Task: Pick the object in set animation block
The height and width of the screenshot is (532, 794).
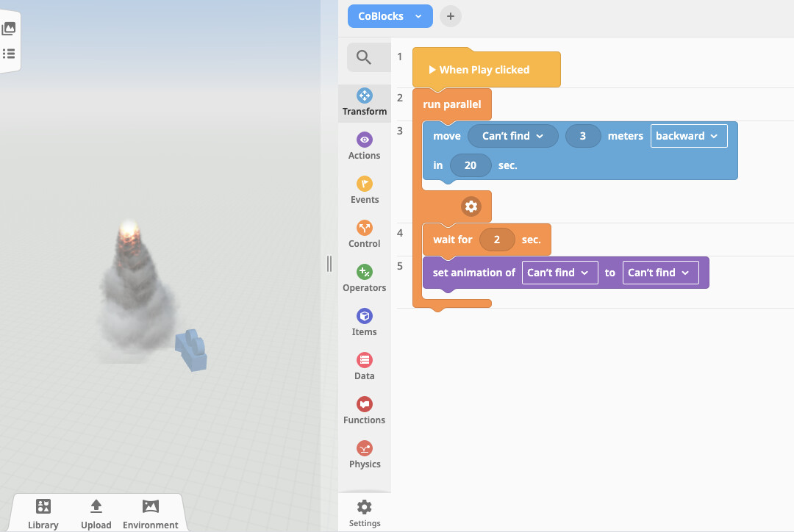Action: click(560, 273)
